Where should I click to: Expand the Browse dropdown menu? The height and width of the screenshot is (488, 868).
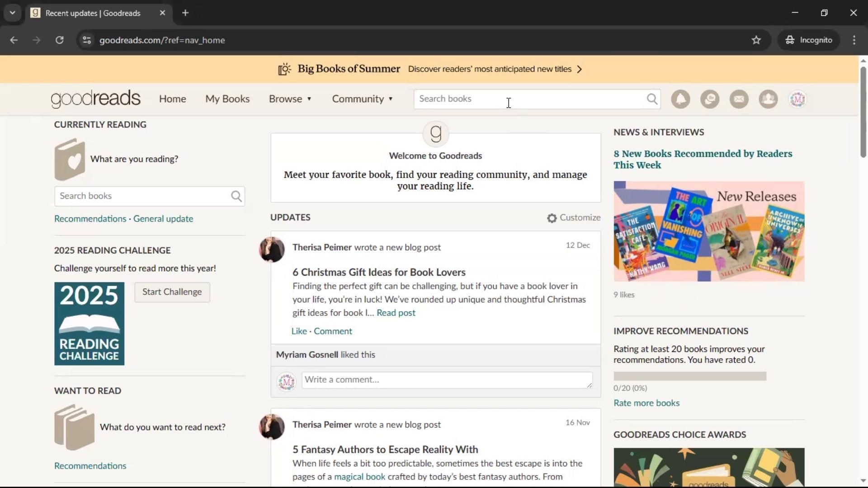click(290, 99)
